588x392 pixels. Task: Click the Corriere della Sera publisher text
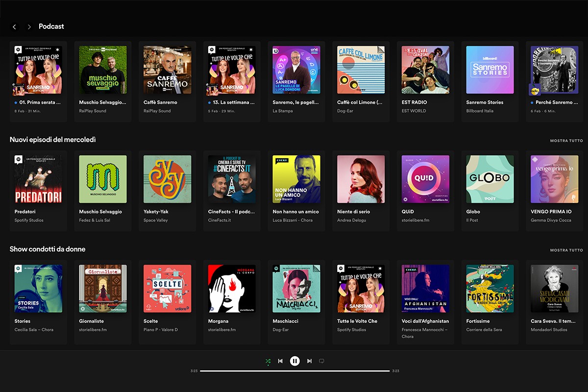pyautogui.click(x=484, y=330)
